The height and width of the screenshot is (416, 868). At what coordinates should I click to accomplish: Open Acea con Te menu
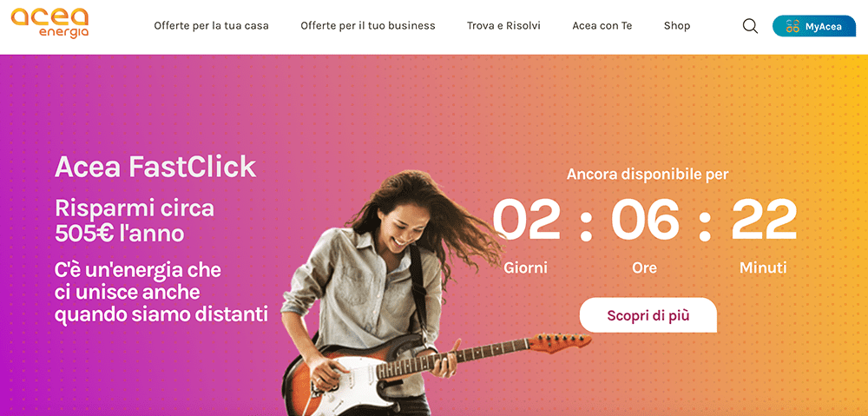click(x=602, y=26)
